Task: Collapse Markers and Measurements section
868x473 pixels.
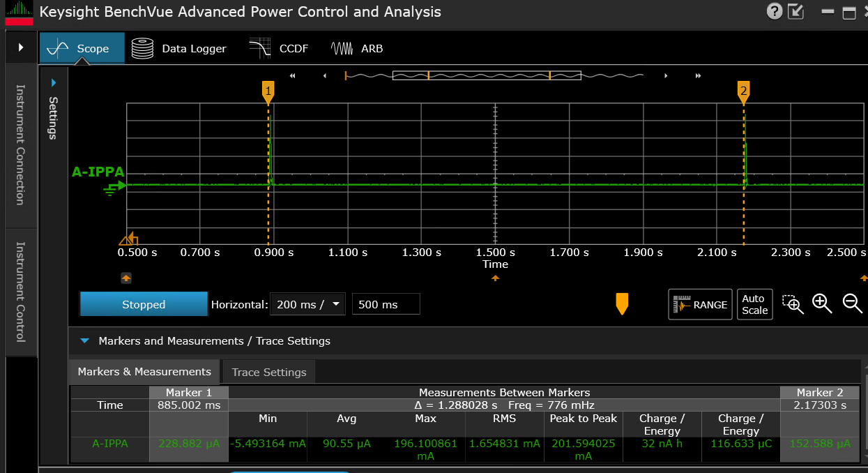Action: tap(85, 341)
